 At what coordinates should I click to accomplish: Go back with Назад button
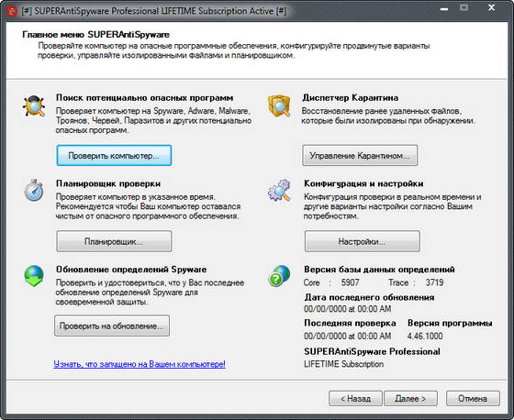[355, 398]
